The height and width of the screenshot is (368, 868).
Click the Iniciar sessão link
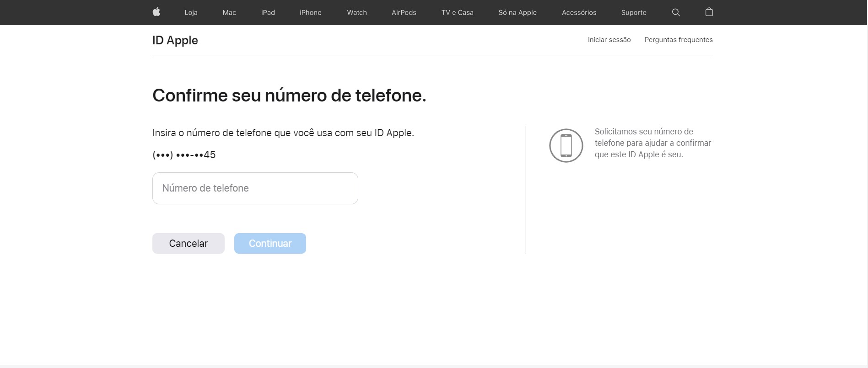click(x=609, y=40)
